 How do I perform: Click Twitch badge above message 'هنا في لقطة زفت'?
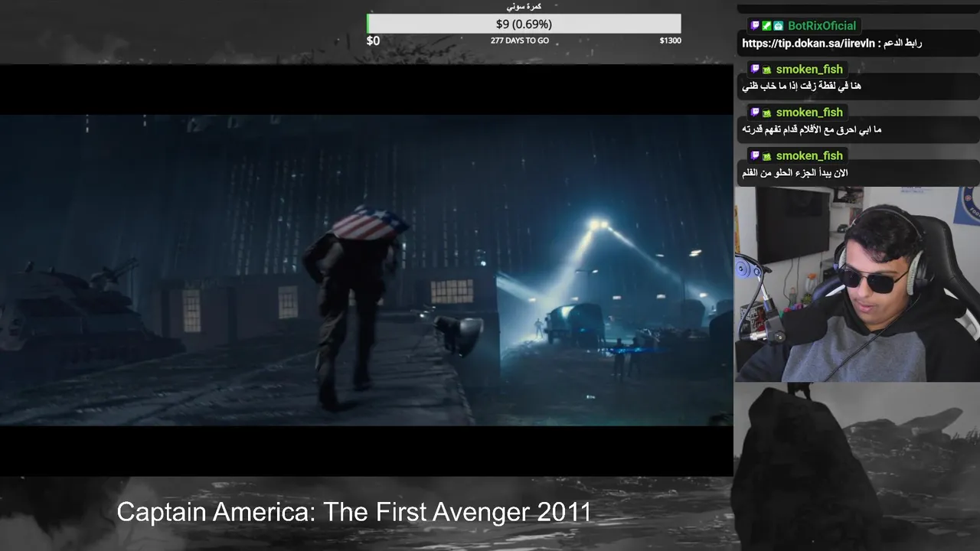755,70
